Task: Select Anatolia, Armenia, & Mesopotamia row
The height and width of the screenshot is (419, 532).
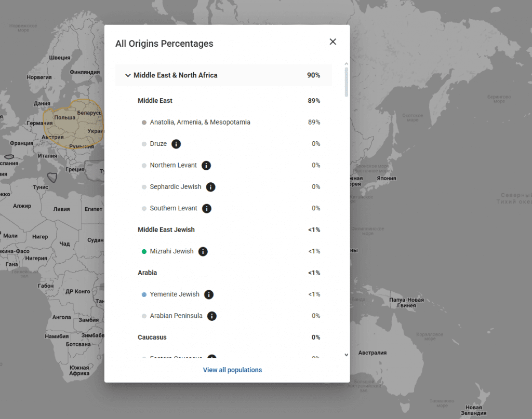Action: 200,123
